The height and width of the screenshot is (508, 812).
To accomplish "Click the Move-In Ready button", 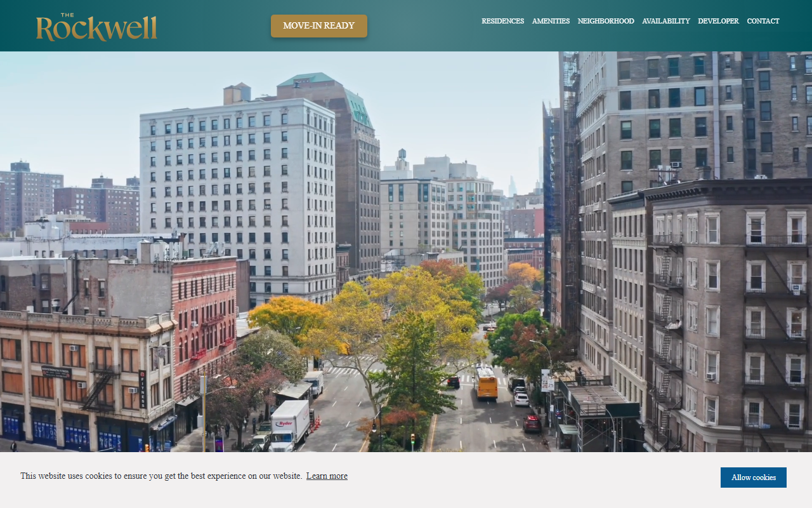I will click(319, 26).
